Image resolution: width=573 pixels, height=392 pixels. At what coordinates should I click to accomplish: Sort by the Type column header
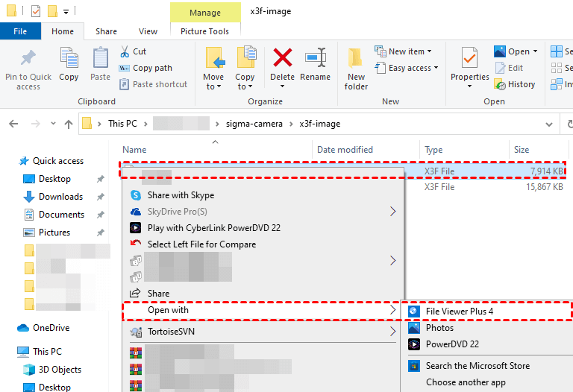(x=433, y=150)
